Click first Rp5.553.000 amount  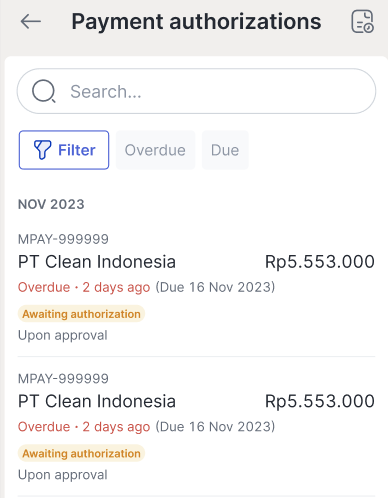[x=320, y=262]
